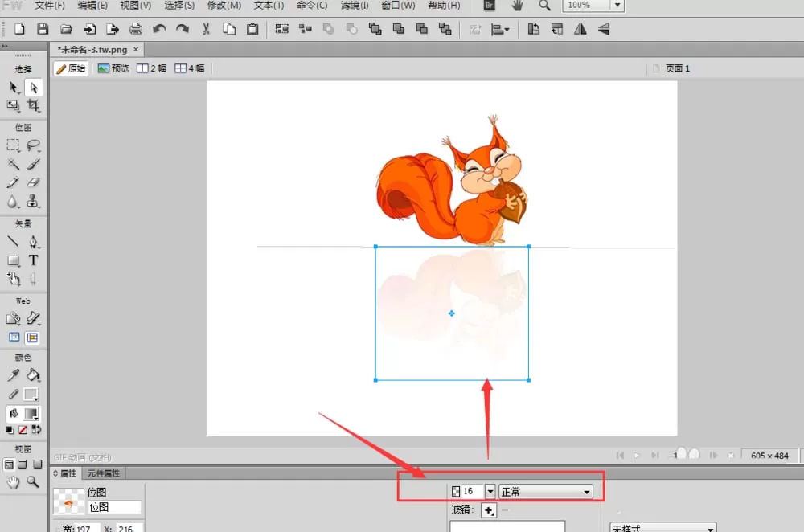The image size is (804, 532).
Task: Select the Magic Wand tool
Action: pos(13,164)
